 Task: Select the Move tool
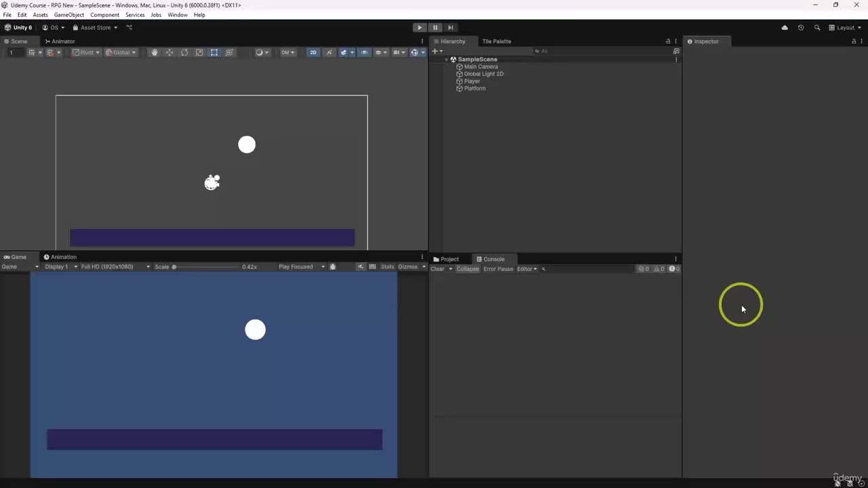coord(169,52)
